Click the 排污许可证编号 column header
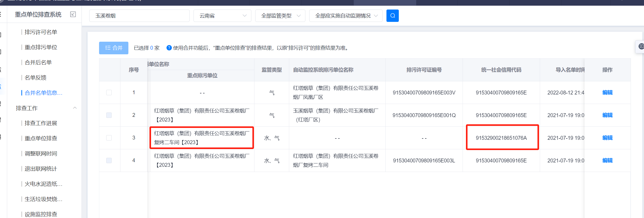This screenshot has height=218, width=644. click(424, 70)
